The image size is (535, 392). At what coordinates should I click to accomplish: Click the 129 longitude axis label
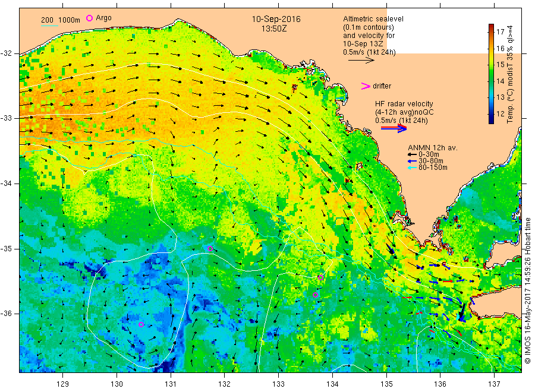tap(63, 384)
